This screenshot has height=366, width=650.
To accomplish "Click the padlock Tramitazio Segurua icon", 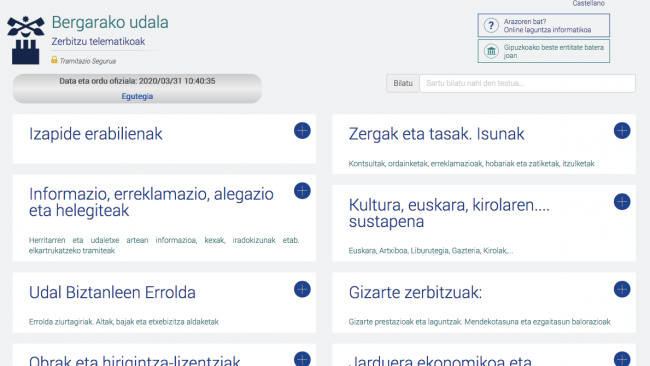I will click(x=54, y=60).
